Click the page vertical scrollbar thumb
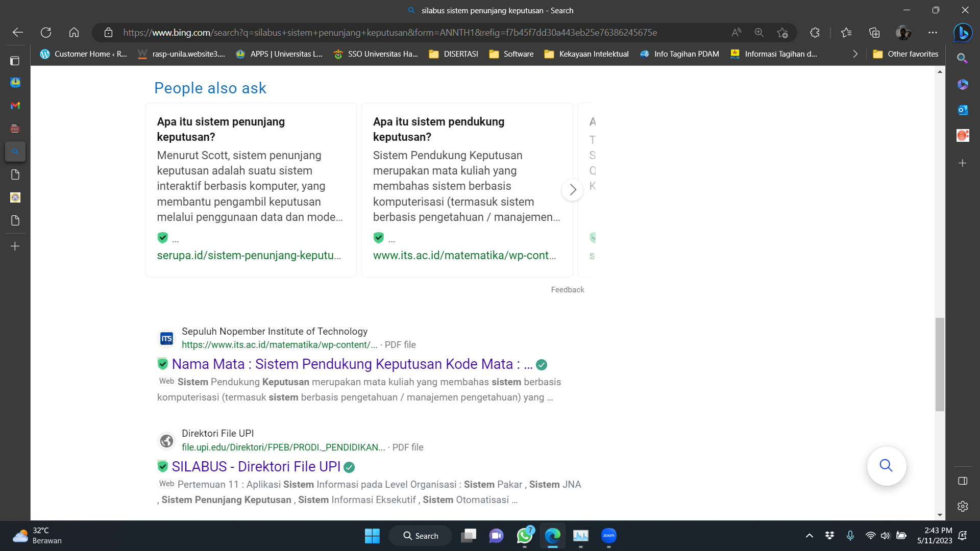 click(x=940, y=364)
